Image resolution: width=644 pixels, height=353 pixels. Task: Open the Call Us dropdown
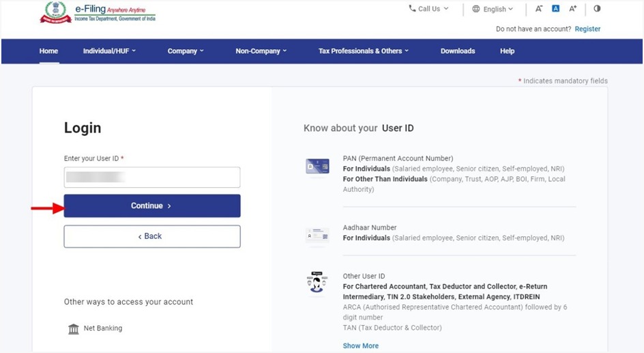point(428,9)
